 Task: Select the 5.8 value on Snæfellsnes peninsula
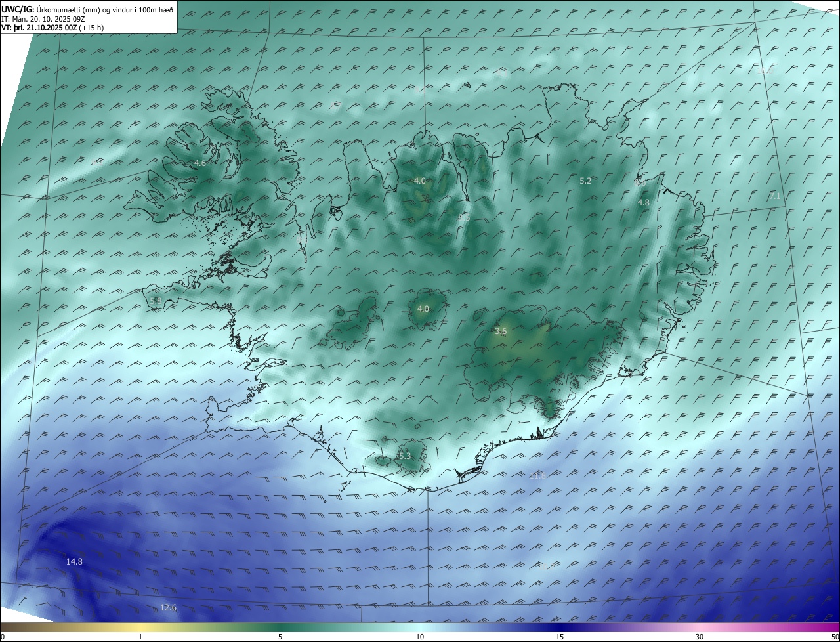pos(156,301)
